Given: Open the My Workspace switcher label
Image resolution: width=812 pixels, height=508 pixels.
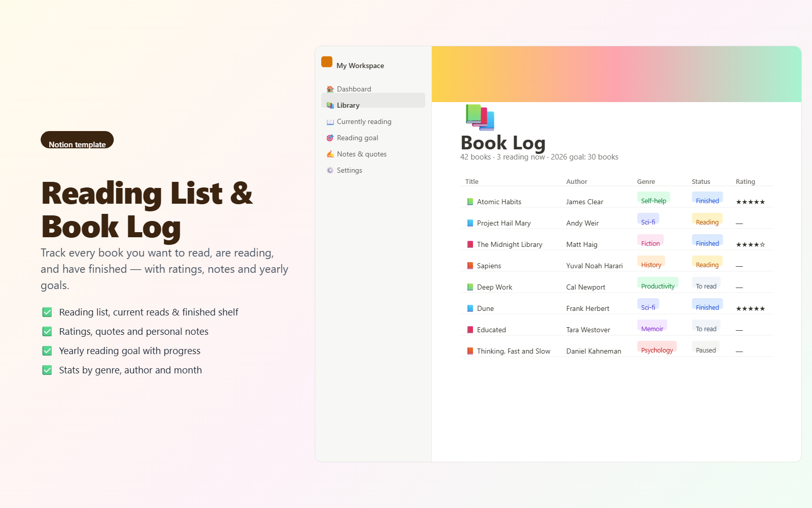Looking at the screenshot, I should pos(360,66).
